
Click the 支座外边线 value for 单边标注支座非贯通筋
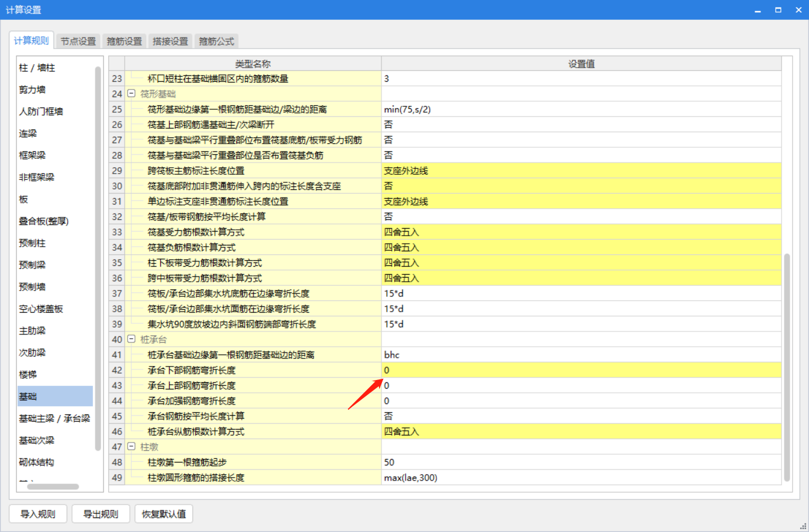[581, 201]
